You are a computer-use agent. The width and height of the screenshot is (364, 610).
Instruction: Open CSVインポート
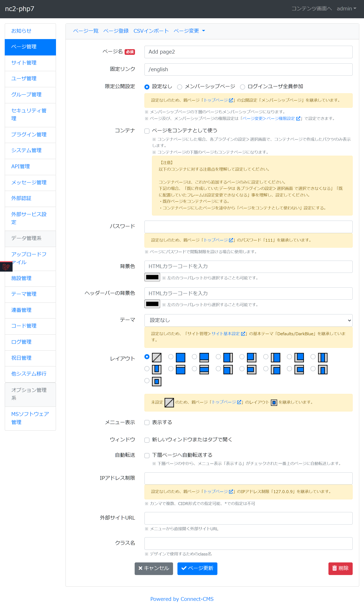click(x=151, y=31)
